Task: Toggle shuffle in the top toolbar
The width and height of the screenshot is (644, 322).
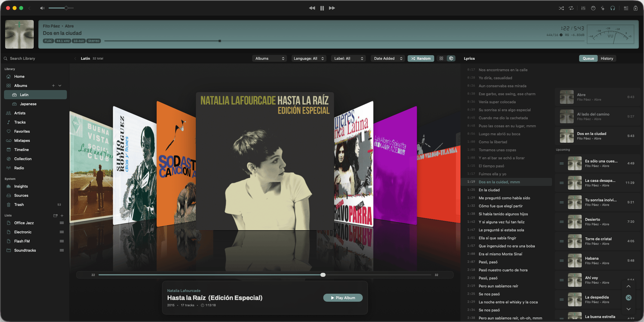Action: (561, 8)
